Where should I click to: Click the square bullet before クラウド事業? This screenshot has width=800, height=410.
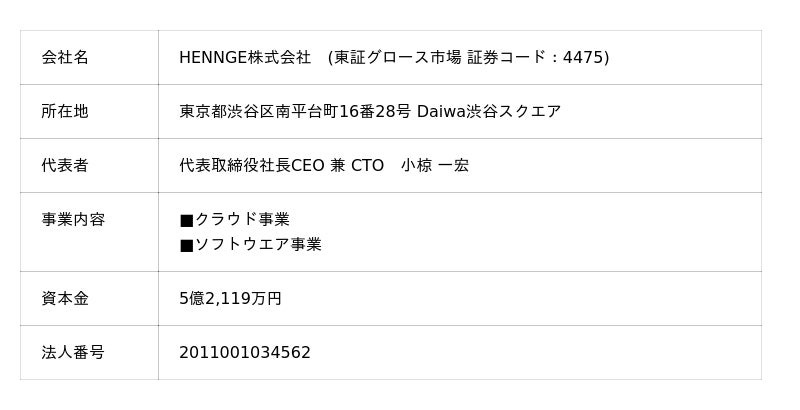tap(186, 220)
